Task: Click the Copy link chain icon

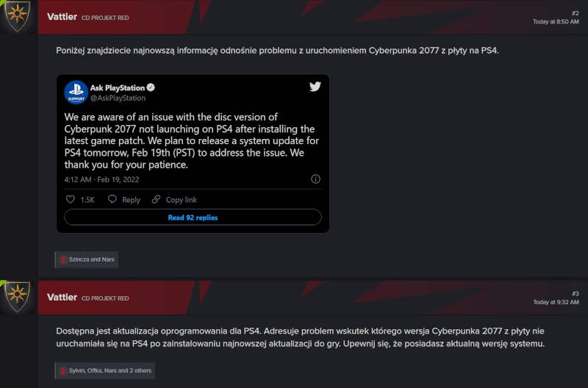Action: pos(156,199)
